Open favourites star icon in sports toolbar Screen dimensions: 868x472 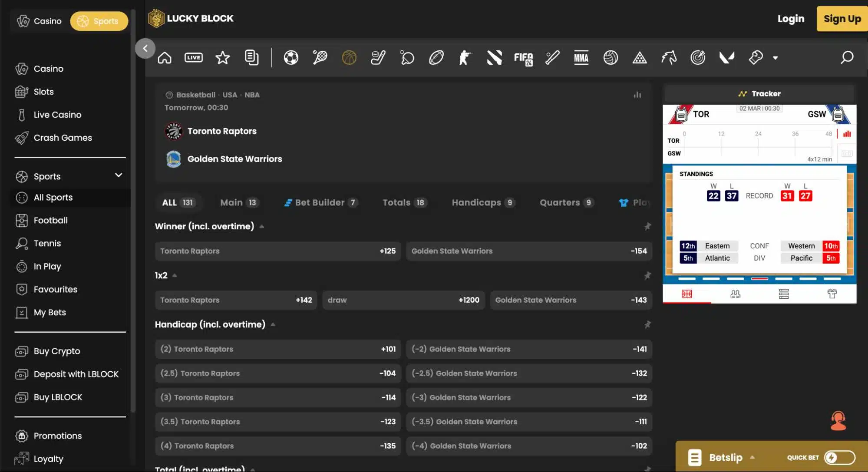223,58
